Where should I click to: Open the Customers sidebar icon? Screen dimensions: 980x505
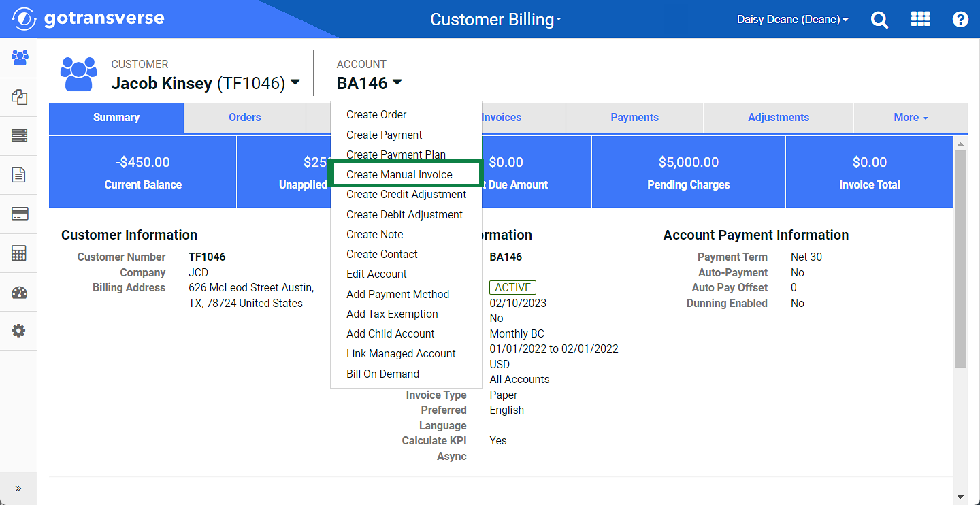[x=19, y=58]
